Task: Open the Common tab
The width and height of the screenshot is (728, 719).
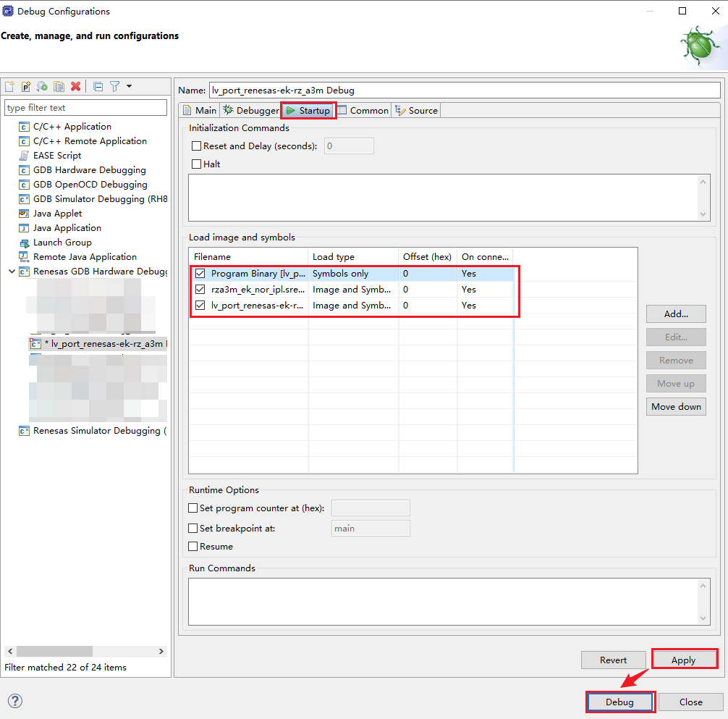Action: click(x=363, y=111)
